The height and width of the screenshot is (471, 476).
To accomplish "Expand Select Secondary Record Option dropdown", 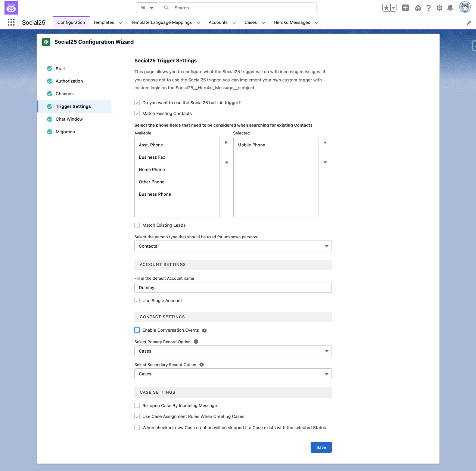I will [x=233, y=374].
